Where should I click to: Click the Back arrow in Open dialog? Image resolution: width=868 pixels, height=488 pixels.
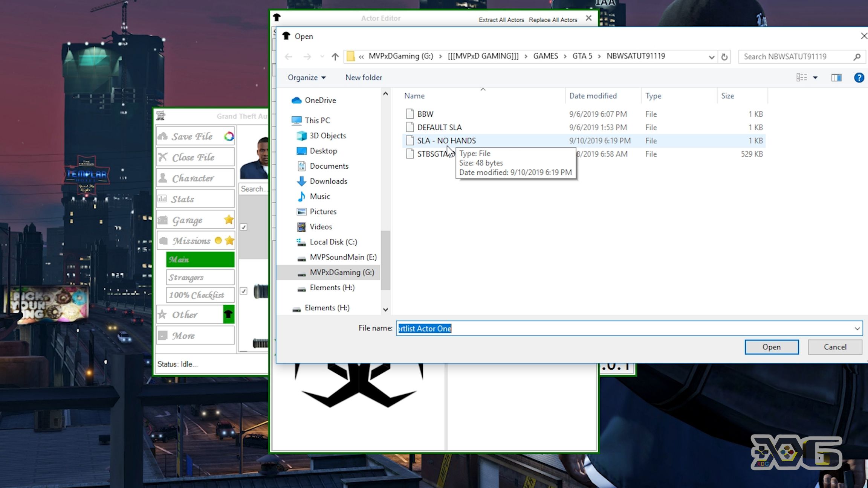(x=289, y=56)
